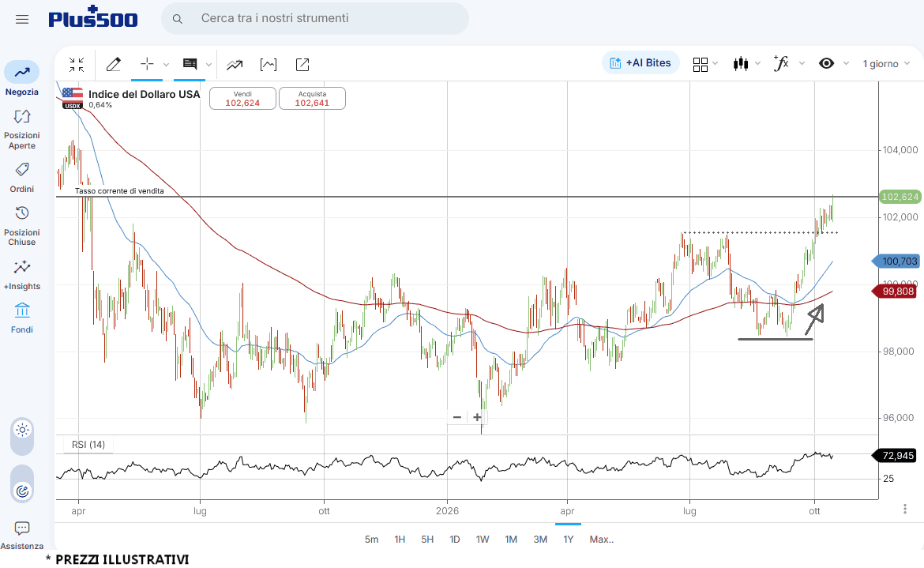Click the black 72,945 RSI value tag
The image size is (924, 568).
[895, 456]
